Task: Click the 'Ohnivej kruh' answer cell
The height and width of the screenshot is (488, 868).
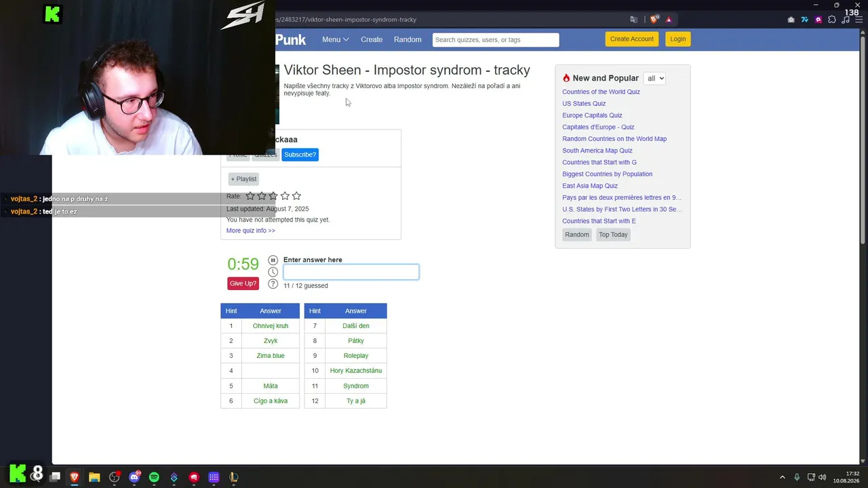Action: (271, 326)
